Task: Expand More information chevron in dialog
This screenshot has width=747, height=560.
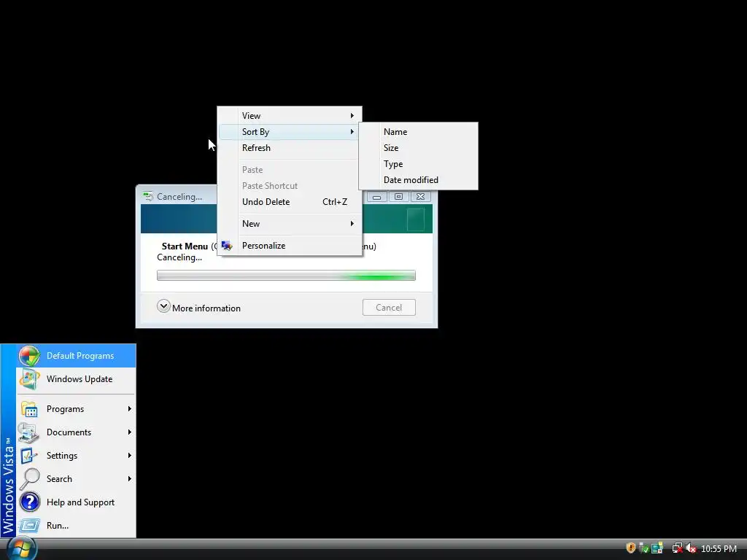Action: (163, 306)
